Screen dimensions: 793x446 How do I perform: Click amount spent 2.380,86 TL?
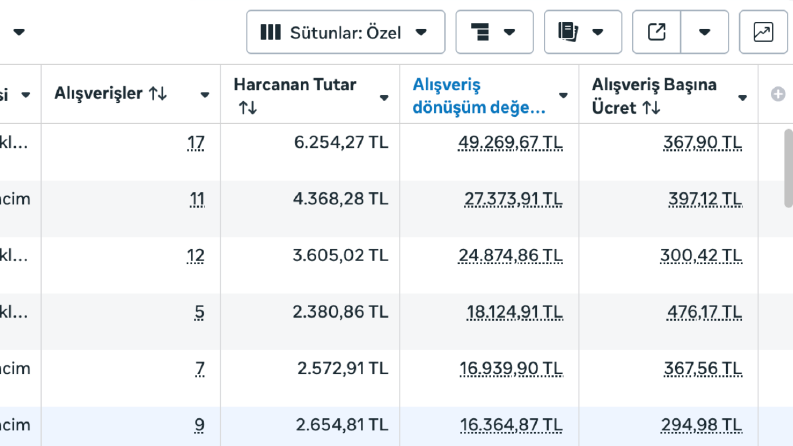coord(340,312)
